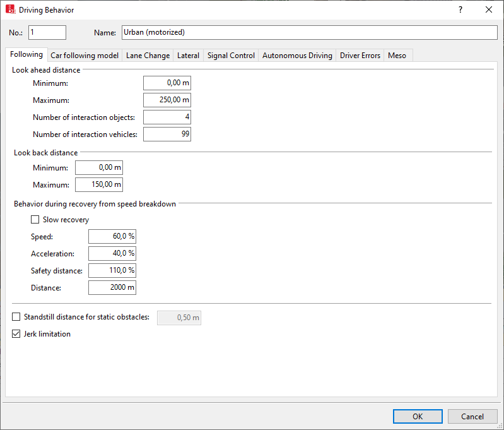This screenshot has height=430, width=504.
Task: Click the Number of interaction vehicles field
Action: pyautogui.click(x=167, y=134)
